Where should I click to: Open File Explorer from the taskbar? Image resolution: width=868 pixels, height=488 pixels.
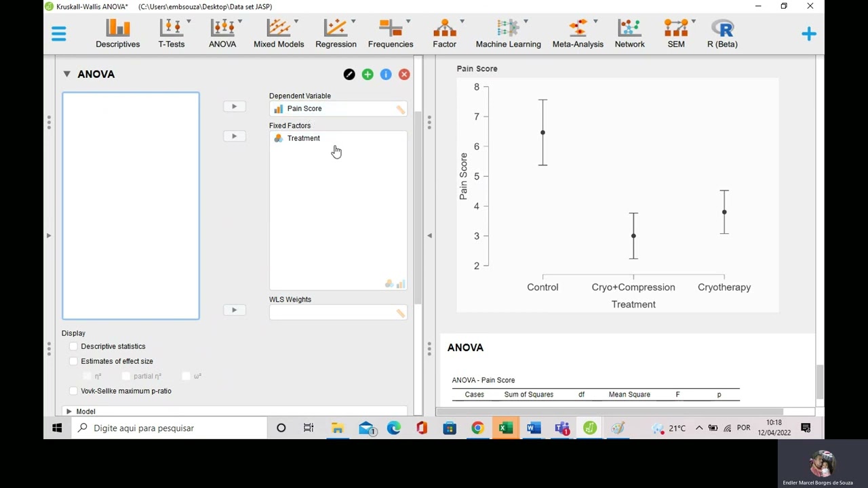pos(338,428)
